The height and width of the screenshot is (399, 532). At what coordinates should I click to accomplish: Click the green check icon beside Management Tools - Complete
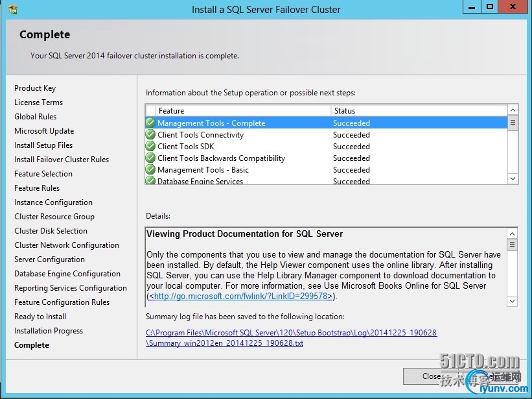[x=150, y=123]
